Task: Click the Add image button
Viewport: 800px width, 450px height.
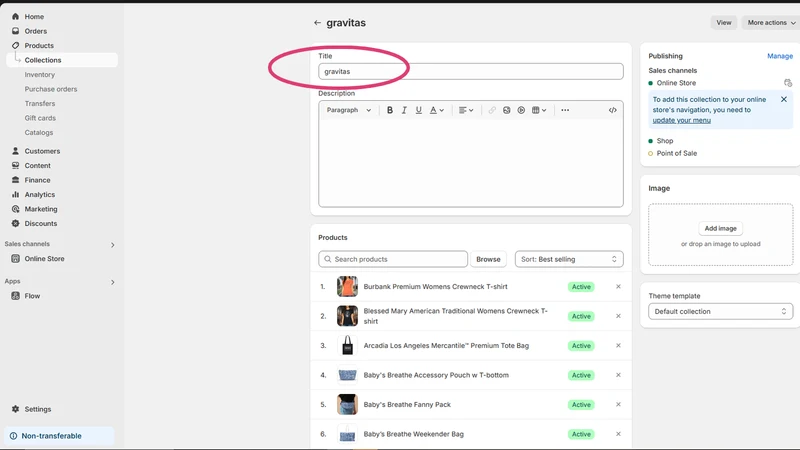Action: pyautogui.click(x=720, y=229)
